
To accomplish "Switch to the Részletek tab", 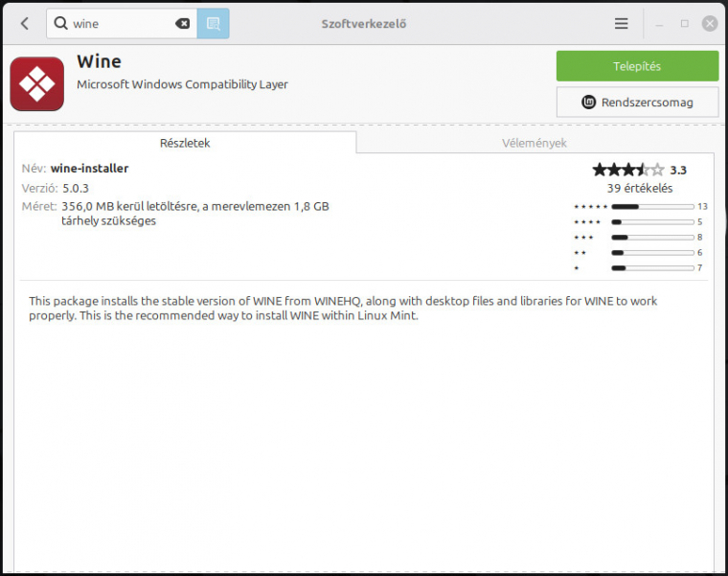I will 185,143.
